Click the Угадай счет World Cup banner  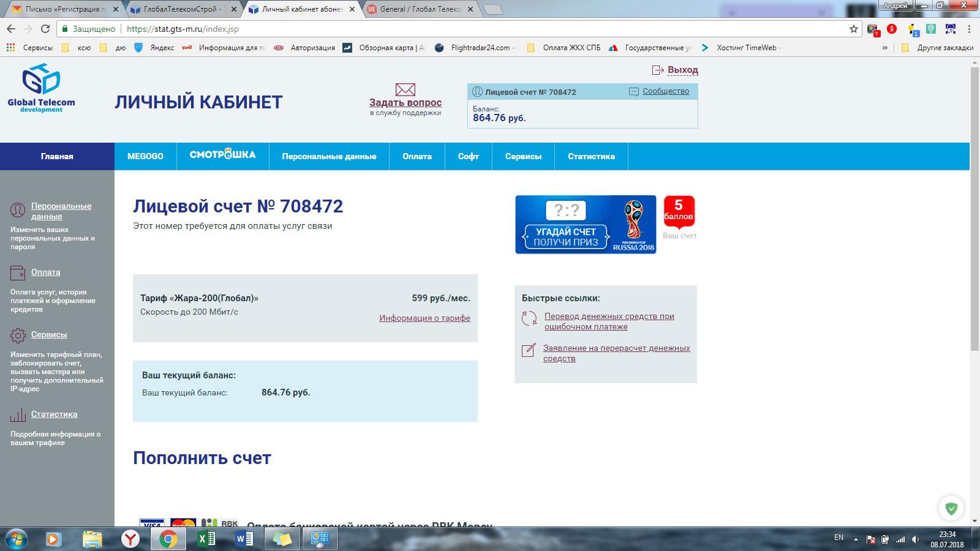(x=586, y=225)
